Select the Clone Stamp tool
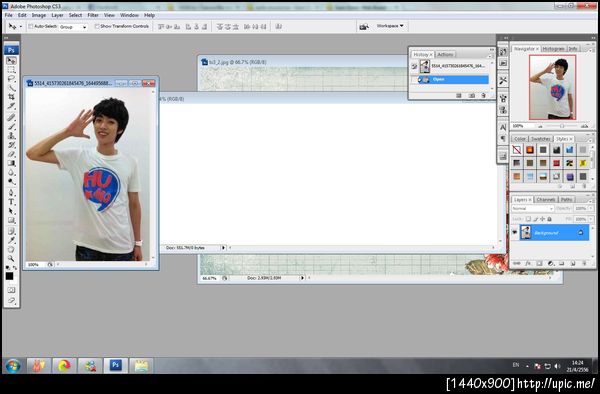The width and height of the screenshot is (600, 394). pos(11,136)
